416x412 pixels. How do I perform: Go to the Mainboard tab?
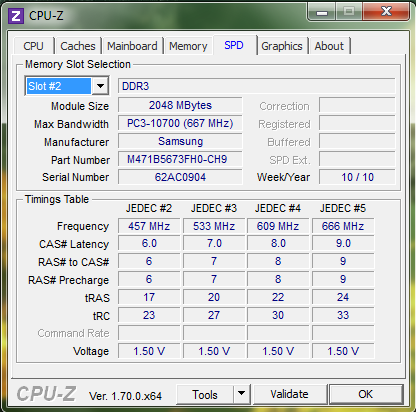pos(132,46)
